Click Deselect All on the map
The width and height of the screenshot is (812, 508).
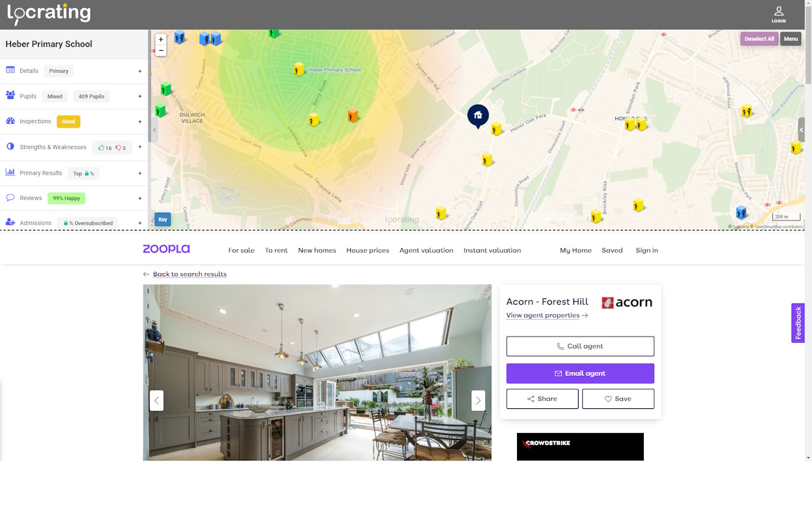tap(759, 39)
